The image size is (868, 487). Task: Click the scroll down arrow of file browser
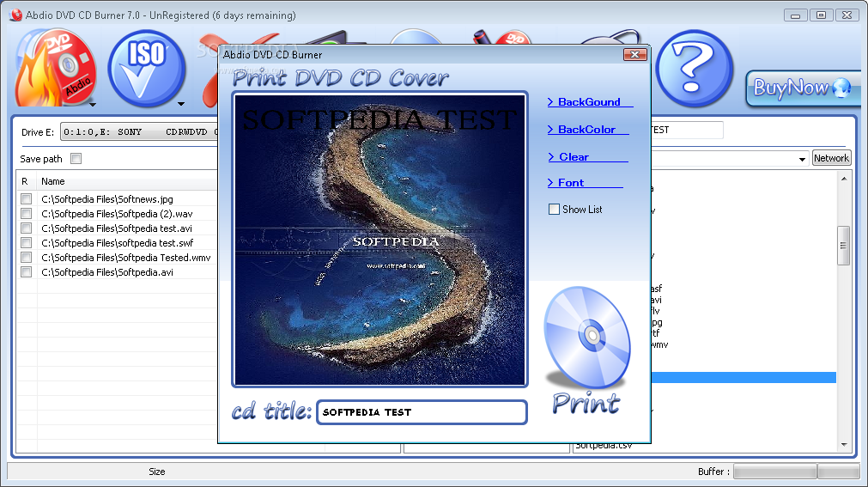[x=844, y=444]
